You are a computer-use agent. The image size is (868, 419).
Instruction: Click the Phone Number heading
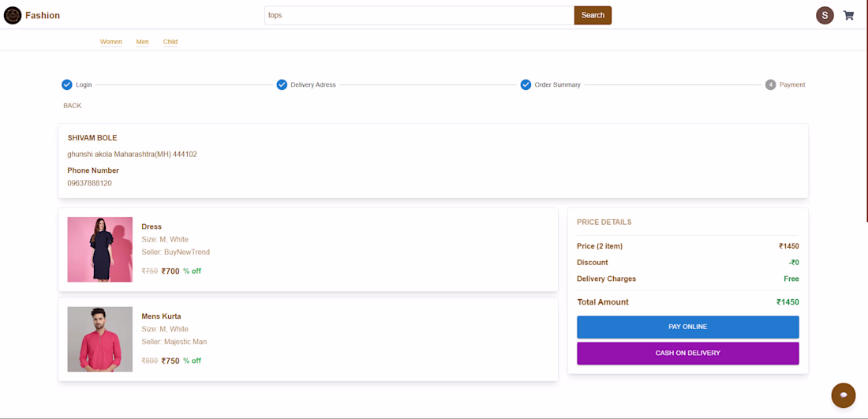pyautogui.click(x=93, y=170)
